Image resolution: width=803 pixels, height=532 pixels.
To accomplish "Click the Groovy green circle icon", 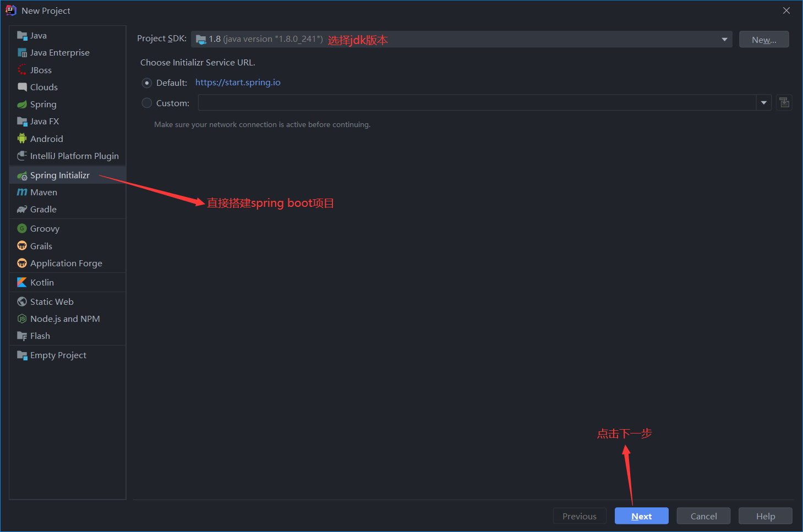I will (x=22, y=228).
